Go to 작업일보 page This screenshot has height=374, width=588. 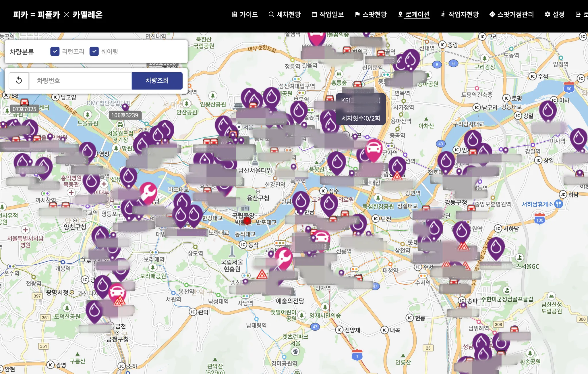[328, 14]
